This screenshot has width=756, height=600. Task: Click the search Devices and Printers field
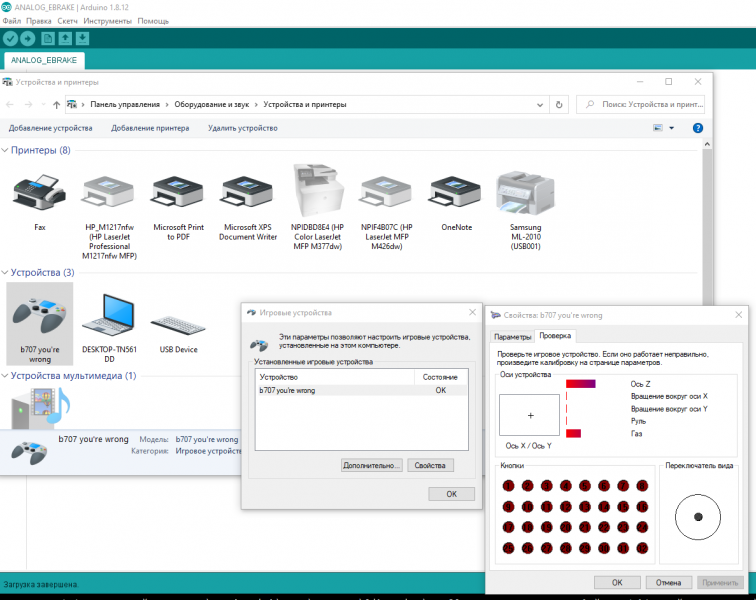[640, 105]
